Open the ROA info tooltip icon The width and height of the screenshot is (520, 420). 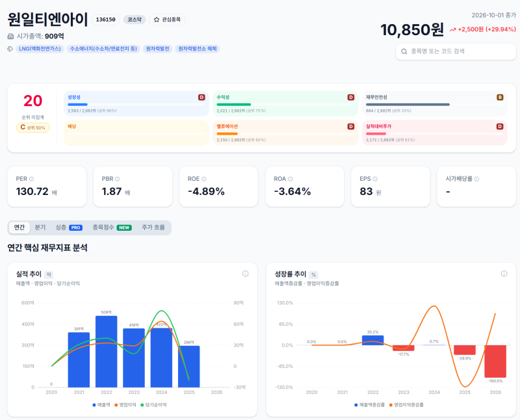(291, 179)
